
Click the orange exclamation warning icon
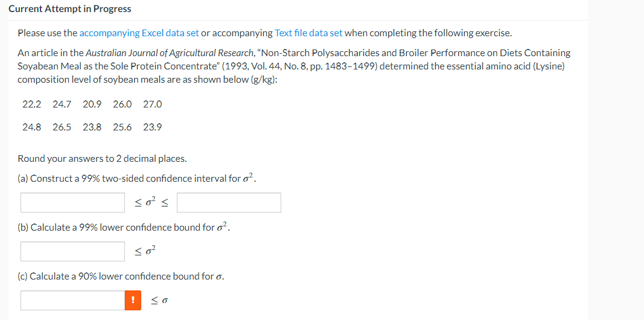(x=133, y=300)
